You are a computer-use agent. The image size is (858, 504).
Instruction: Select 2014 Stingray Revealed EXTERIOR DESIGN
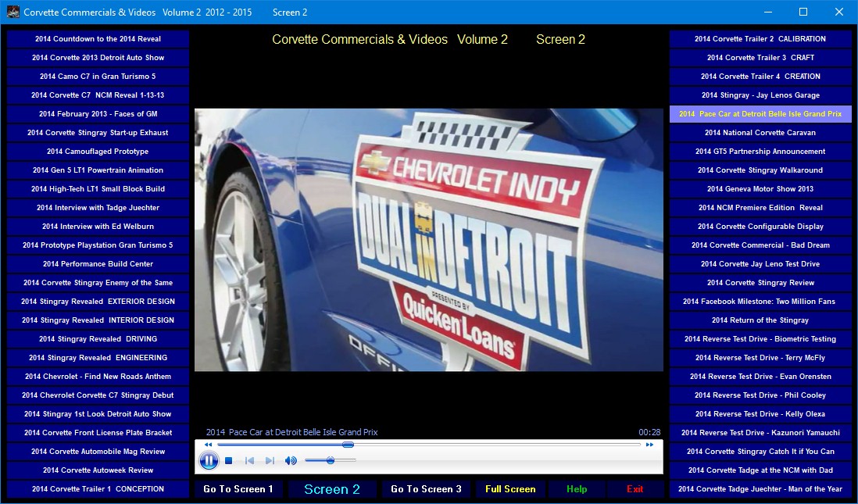pyautogui.click(x=98, y=302)
